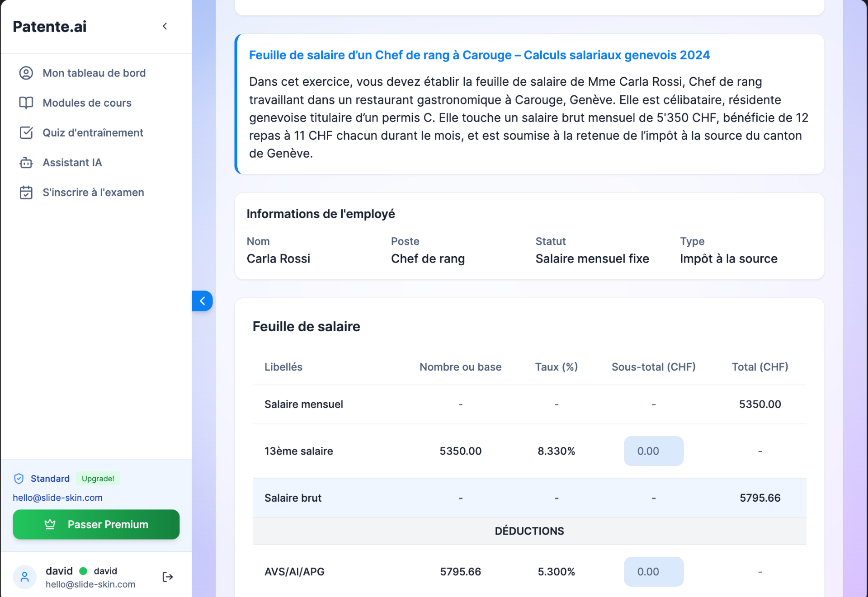Click the dashboard user-circle icon
Viewport: 868px width, 597px height.
(26, 73)
